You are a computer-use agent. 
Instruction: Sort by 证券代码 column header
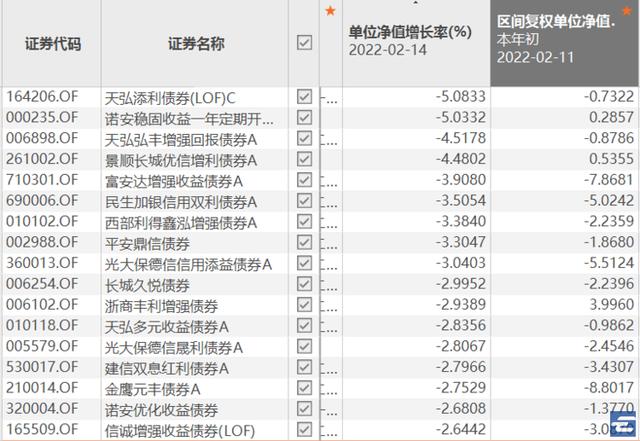(x=53, y=44)
